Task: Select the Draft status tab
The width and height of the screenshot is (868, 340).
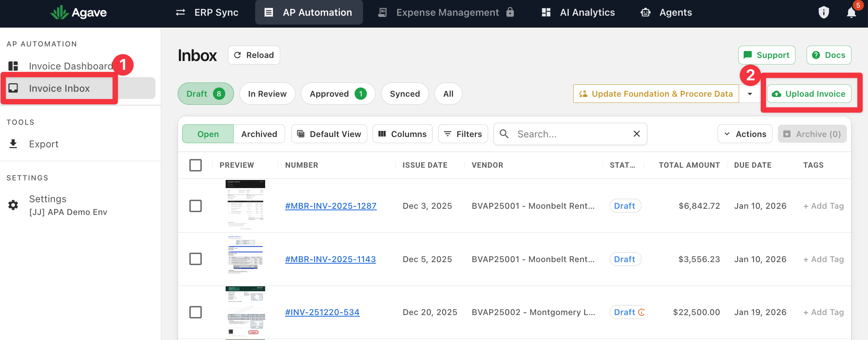Action: pos(206,94)
